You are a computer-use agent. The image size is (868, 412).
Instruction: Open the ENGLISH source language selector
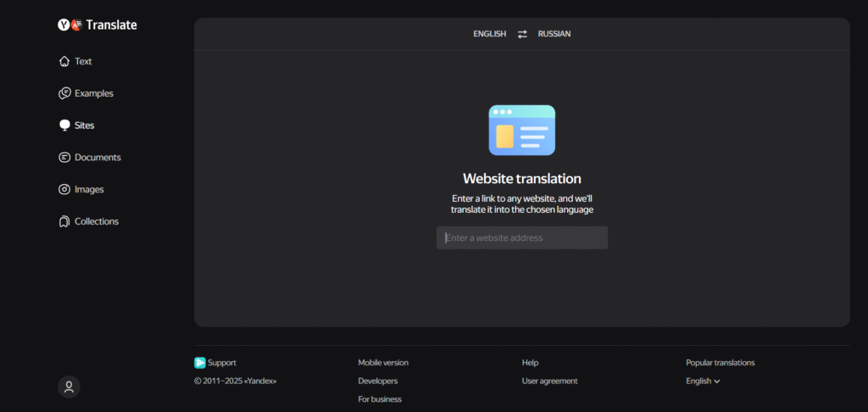489,34
